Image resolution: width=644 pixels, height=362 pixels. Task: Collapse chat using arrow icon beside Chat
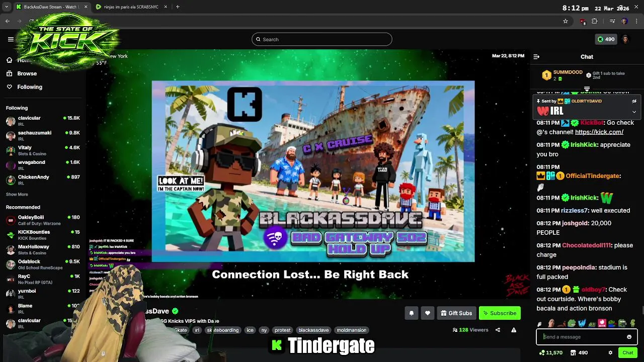click(536, 57)
